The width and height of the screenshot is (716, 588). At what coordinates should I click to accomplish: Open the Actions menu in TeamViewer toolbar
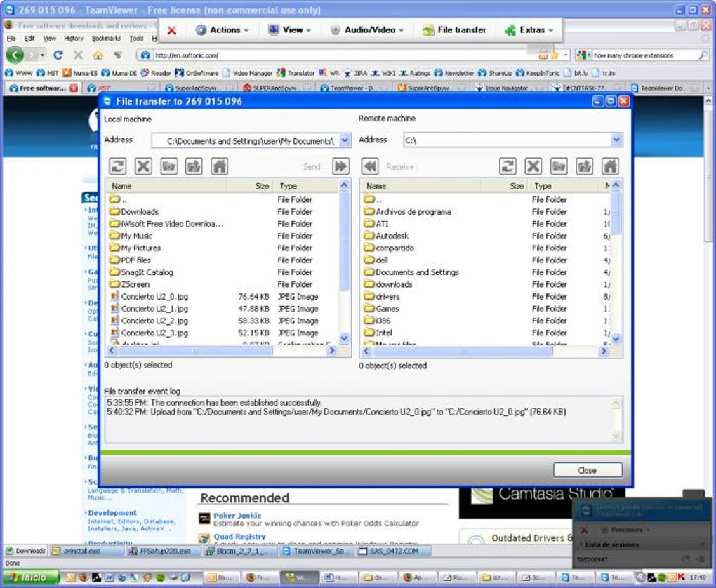click(223, 30)
